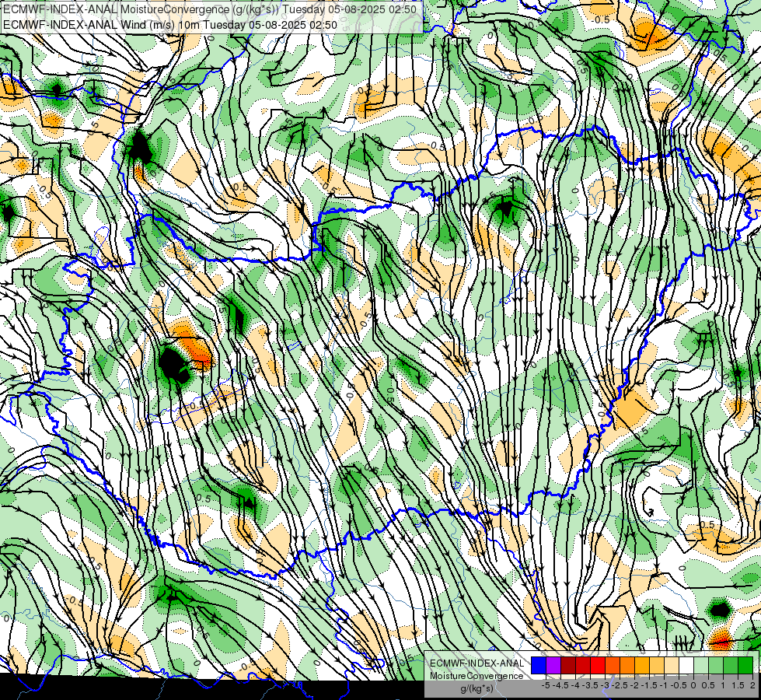
Task: Select the darkest green legend swatch
Action: pyautogui.click(x=746, y=666)
